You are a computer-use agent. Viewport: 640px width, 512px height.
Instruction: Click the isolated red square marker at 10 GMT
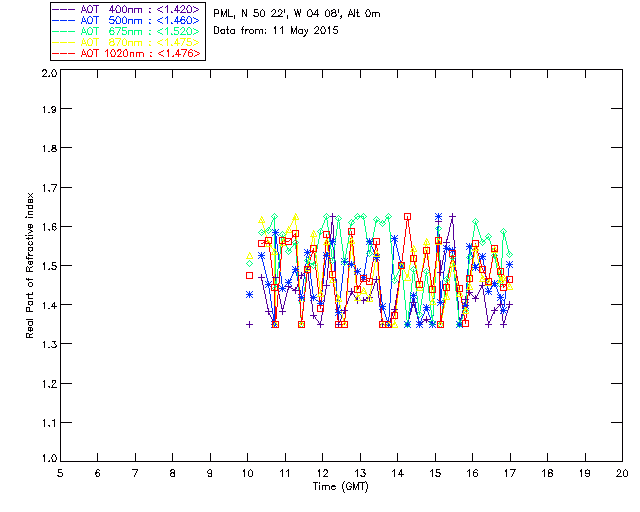tap(249, 276)
